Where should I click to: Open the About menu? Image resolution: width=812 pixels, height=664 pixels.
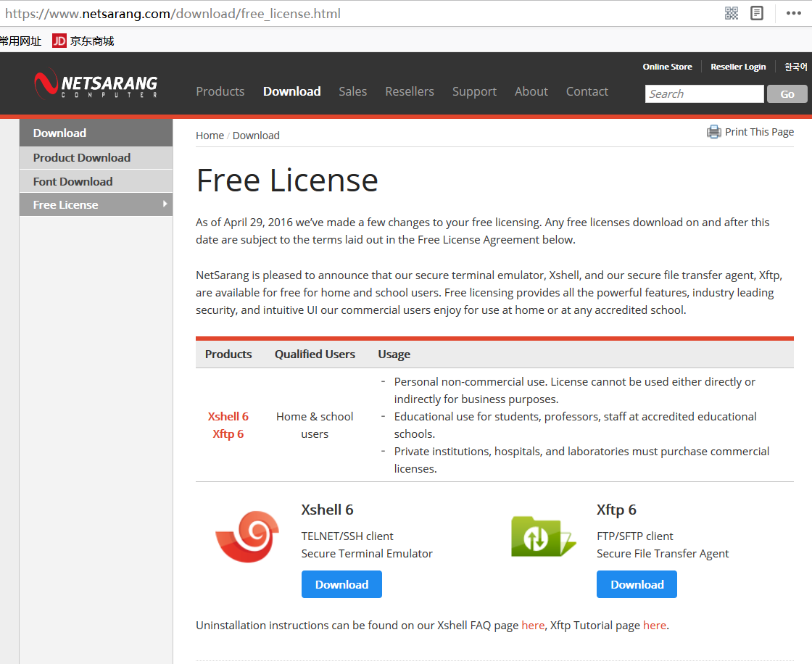pos(531,91)
